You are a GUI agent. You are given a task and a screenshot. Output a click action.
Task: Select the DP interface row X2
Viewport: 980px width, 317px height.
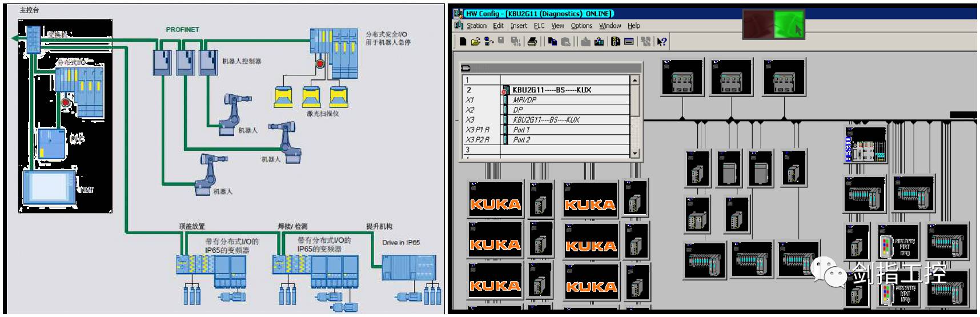[x=547, y=110]
